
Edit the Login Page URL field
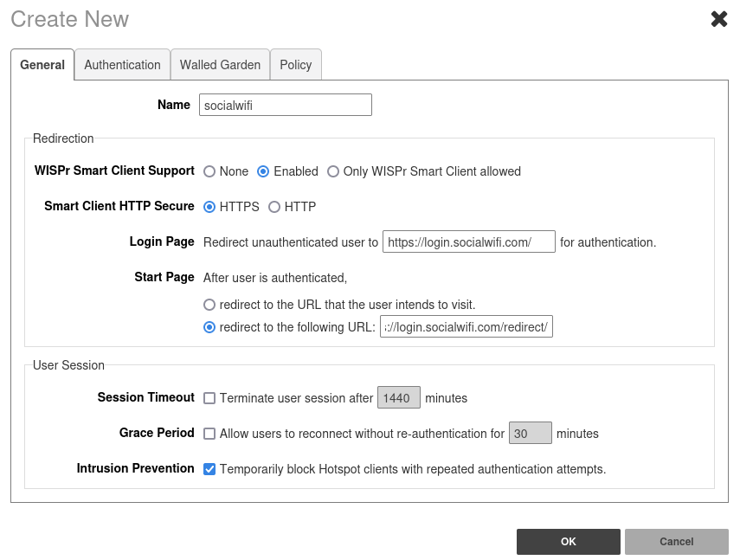point(468,242)
